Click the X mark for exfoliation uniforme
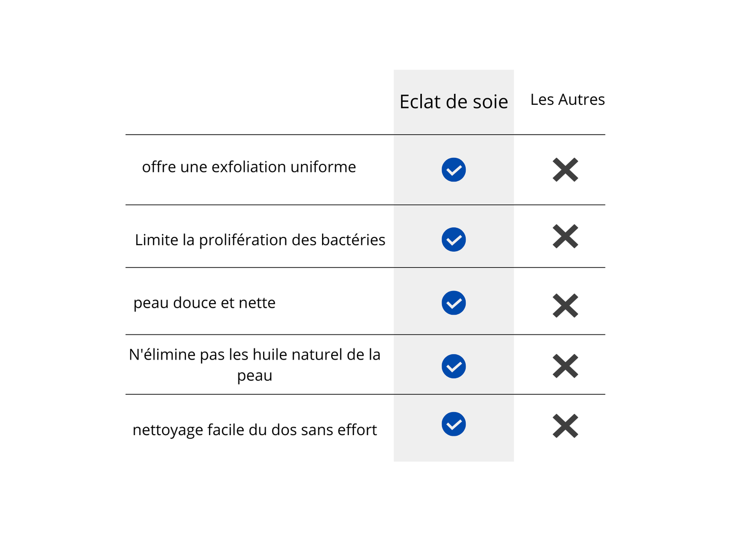 click(x=565, y=170)
